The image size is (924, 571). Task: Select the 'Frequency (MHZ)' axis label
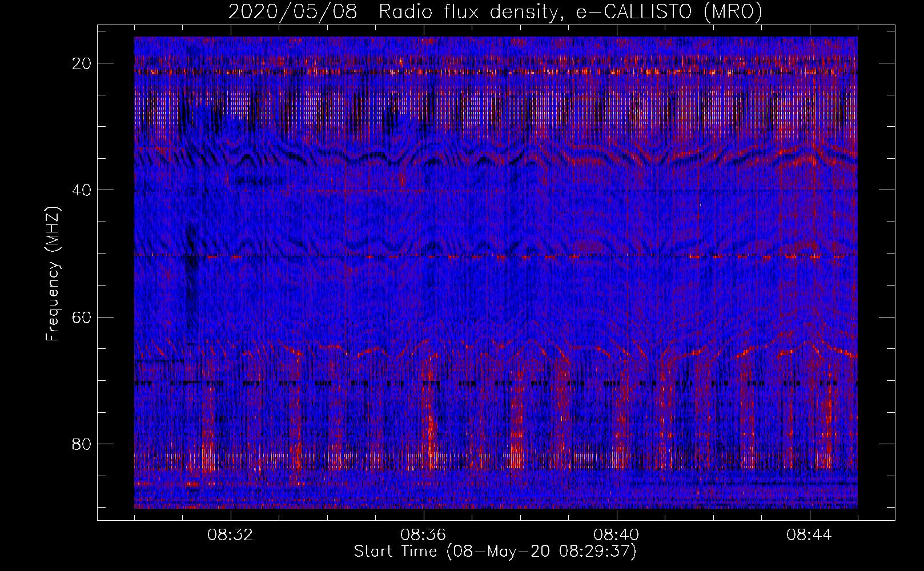coord(53,274)
